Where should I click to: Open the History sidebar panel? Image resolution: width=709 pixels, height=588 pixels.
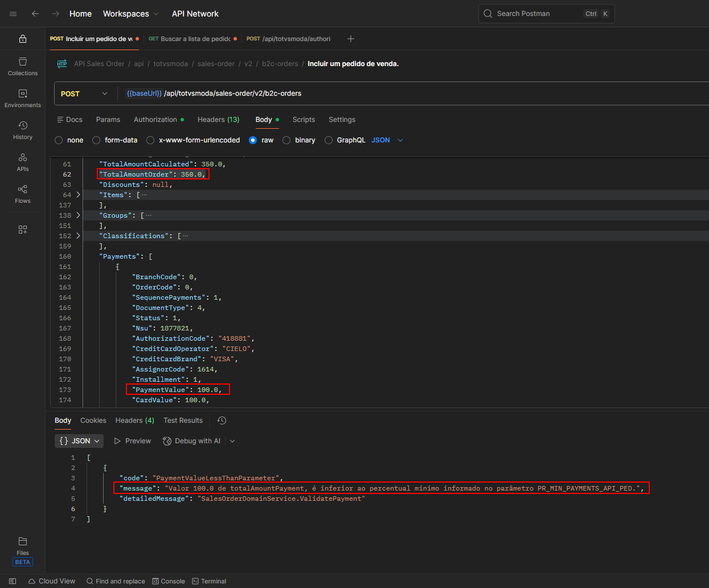[23, 130]
